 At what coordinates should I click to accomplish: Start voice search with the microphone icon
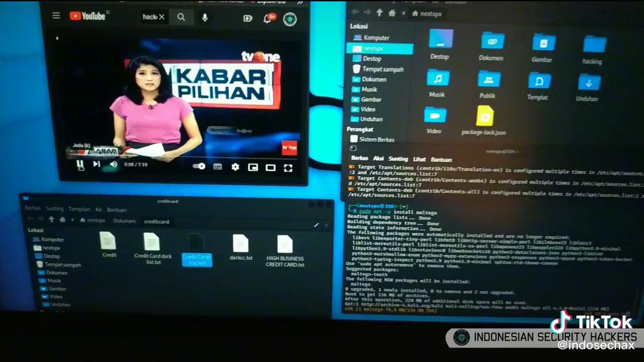(205, 18)
